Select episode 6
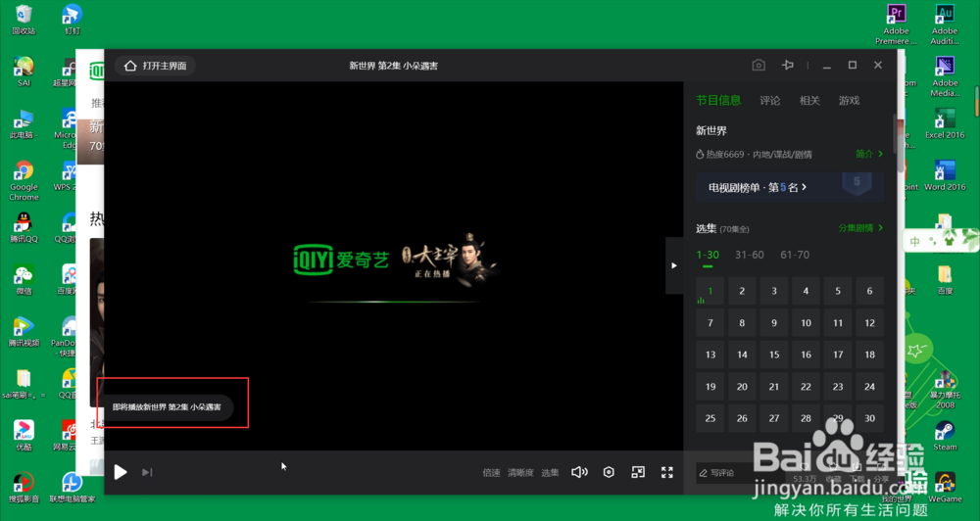Screen dimensions: 980x521 coord(869,291)
